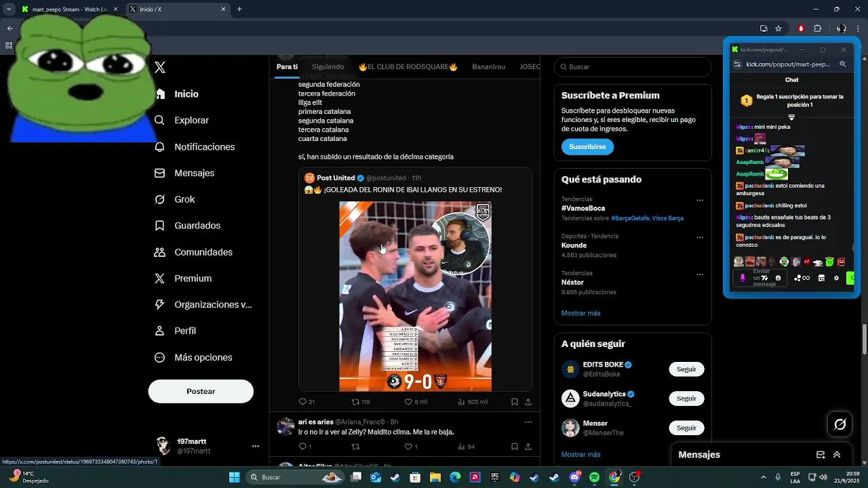Like the ari es aries tweet

point(408,447)
